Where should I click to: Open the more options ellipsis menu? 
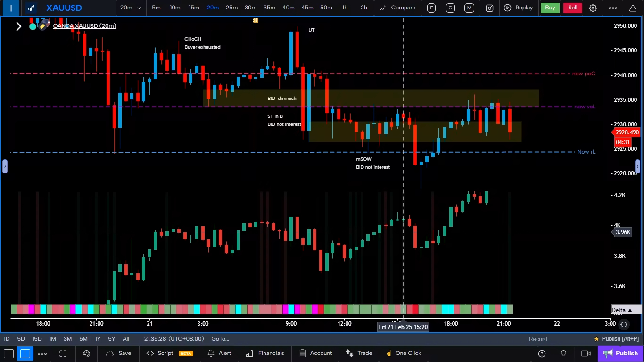pos(613,8)
